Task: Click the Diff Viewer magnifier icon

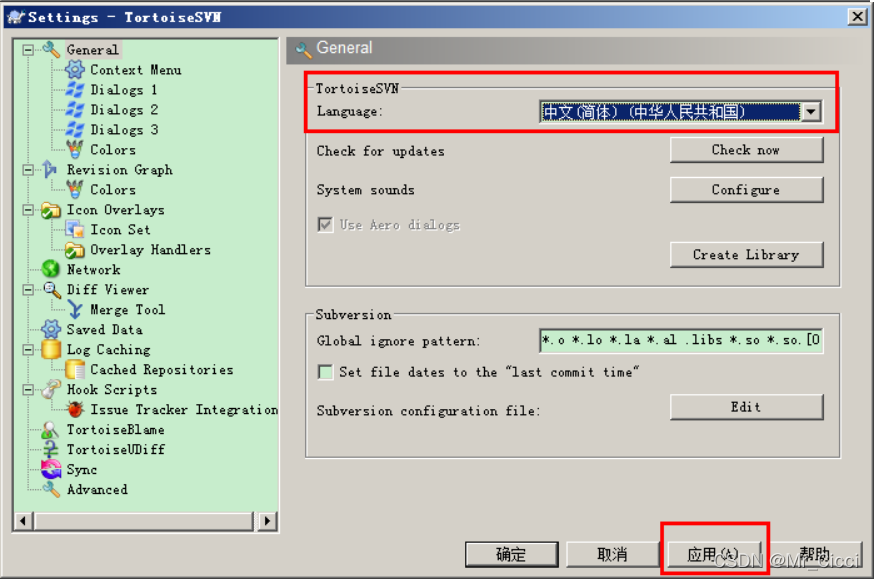Action: [x=51, y=290]
